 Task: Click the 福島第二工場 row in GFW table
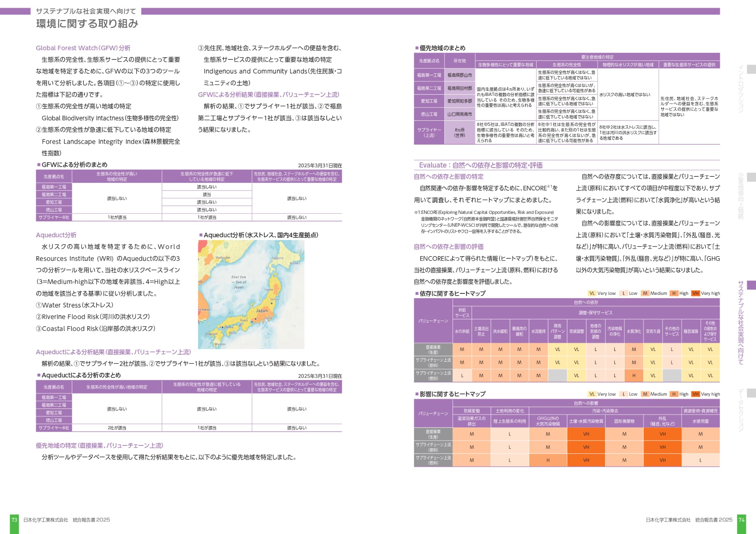coord(54,194)
